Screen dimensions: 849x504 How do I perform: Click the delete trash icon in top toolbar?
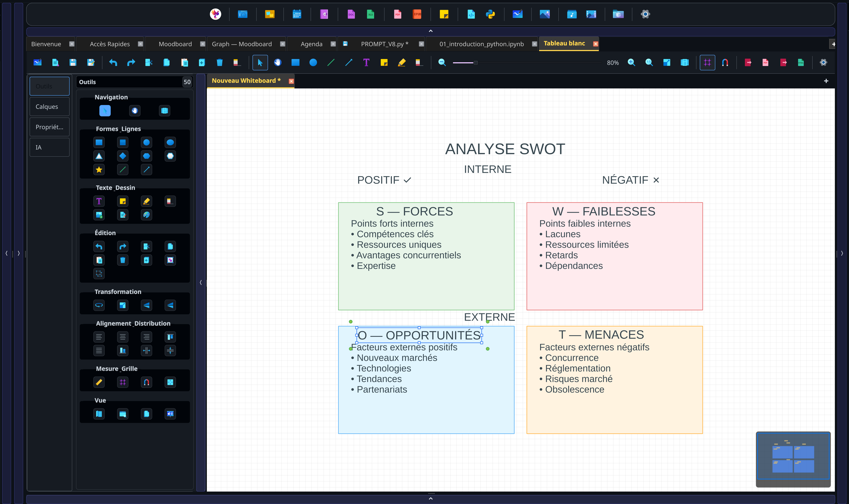219,62
